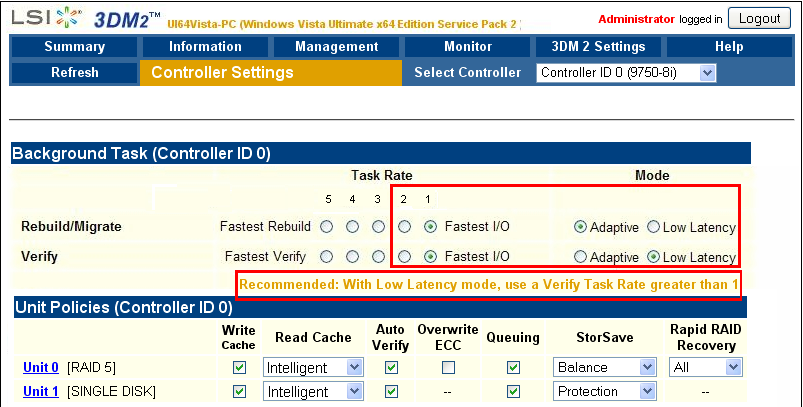
Task: Click the Refresh button
Action: [x=74, y=72]
